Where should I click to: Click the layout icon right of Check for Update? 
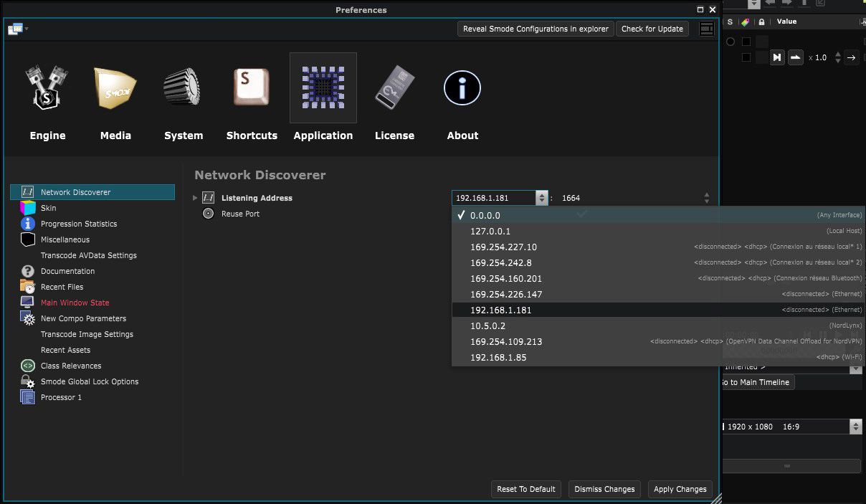706,29
